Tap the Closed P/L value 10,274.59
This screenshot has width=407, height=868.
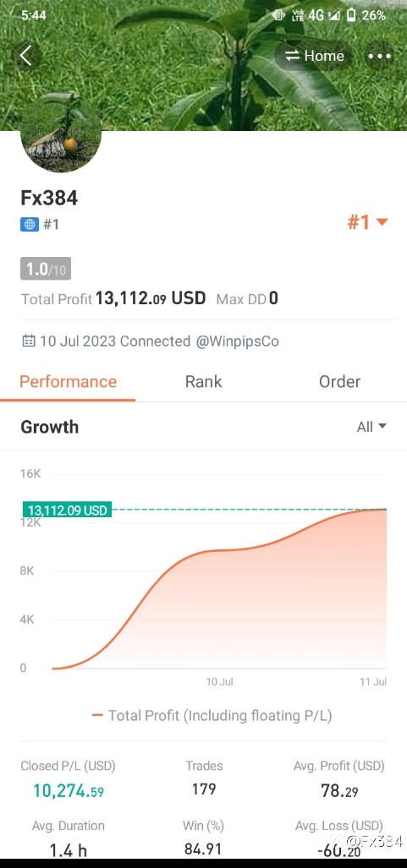(x=69, y=790)
